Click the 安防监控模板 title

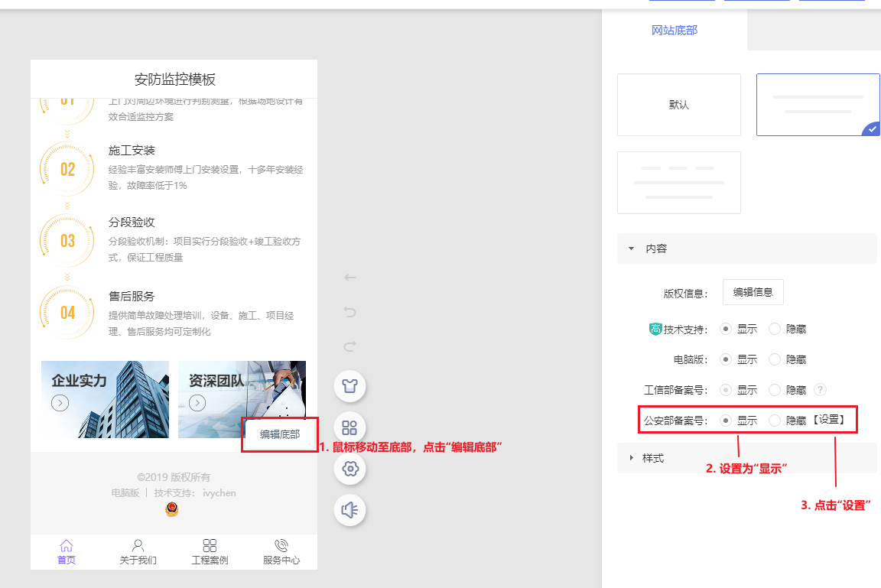tap(174, 80)
